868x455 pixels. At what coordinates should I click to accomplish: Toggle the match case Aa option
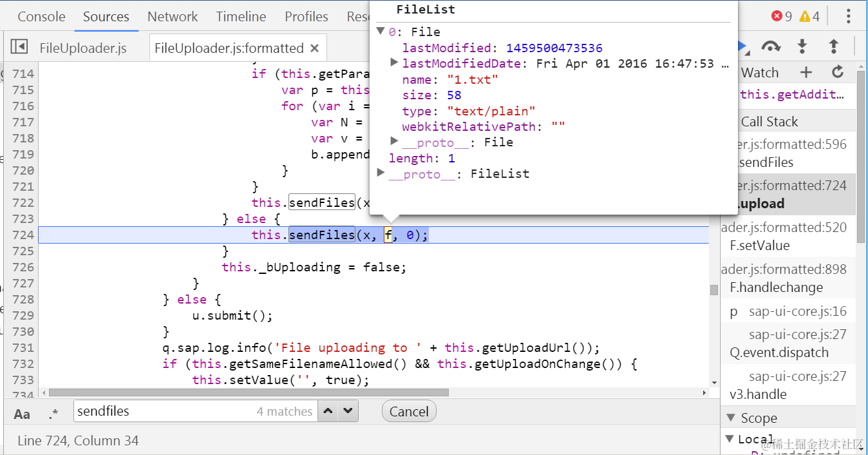pos(22,413)
